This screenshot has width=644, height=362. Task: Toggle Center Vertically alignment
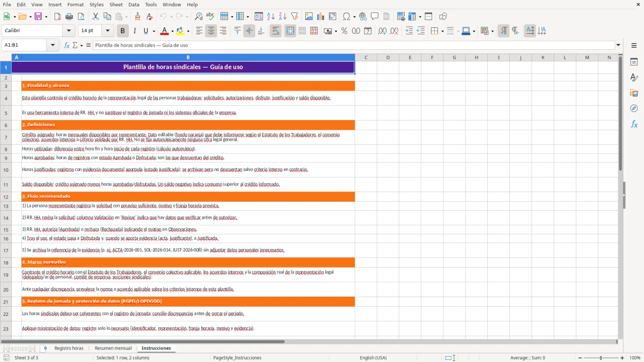[249, 31]
